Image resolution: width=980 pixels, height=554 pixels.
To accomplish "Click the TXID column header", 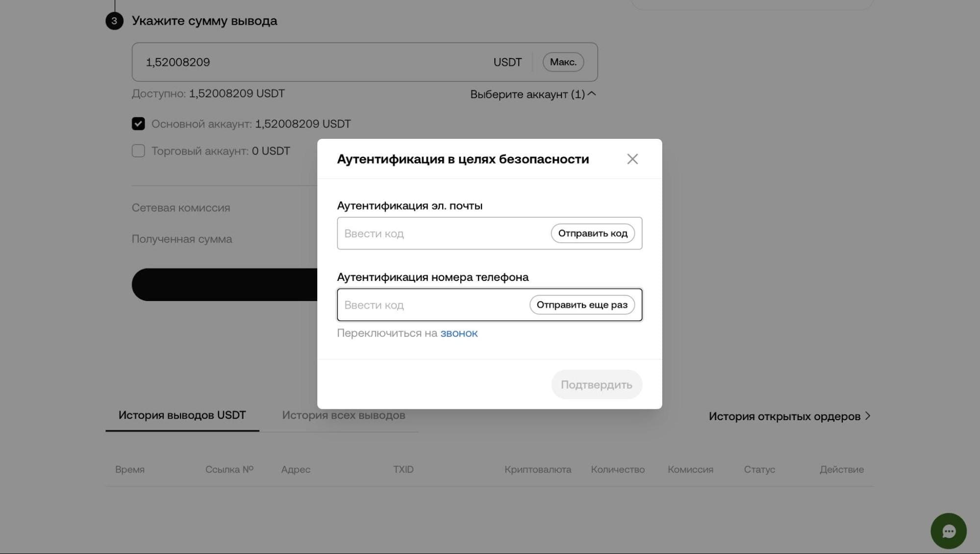I will (x=403, y=470).
